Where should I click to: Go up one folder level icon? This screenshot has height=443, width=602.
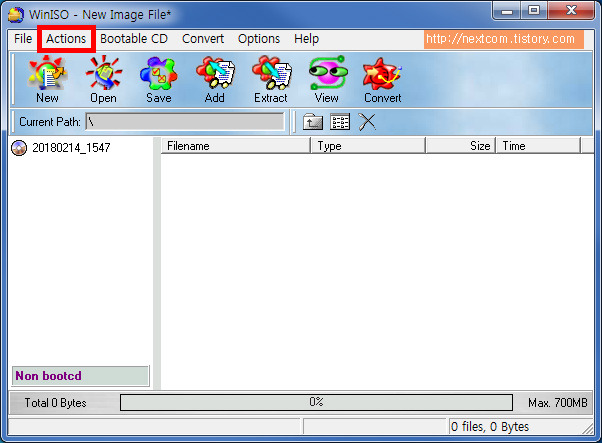313,122
